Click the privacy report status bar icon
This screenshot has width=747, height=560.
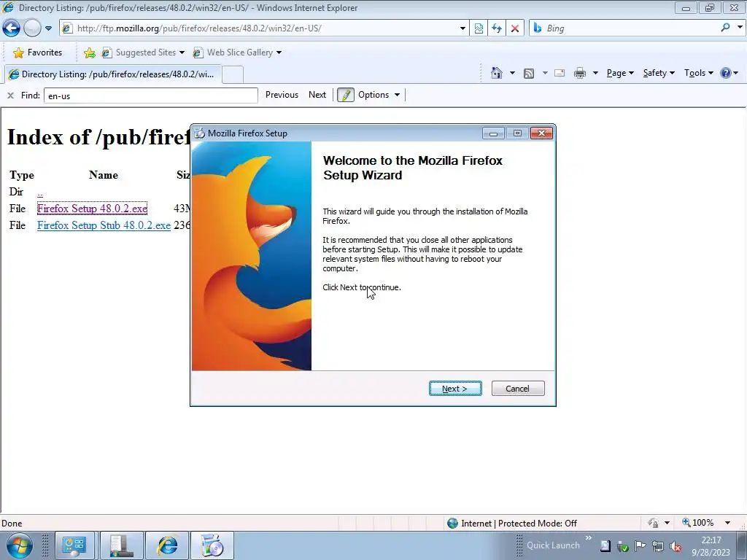[x=653, y=523]
